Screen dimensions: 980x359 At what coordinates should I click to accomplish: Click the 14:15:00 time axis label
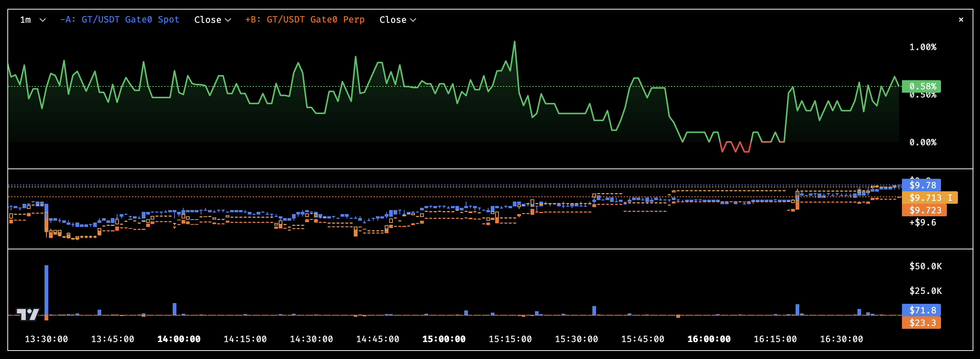245,339
